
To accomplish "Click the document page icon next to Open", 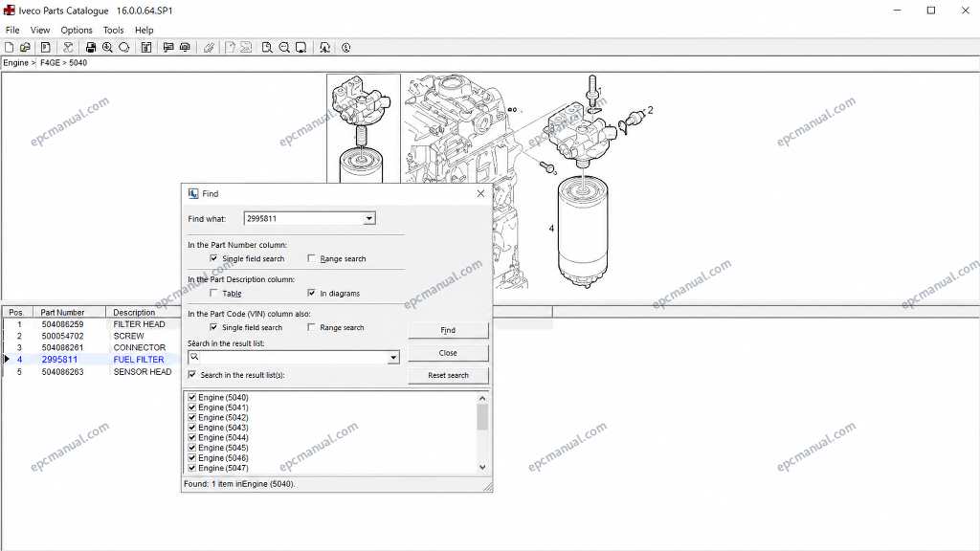I will tap(46, 48).
